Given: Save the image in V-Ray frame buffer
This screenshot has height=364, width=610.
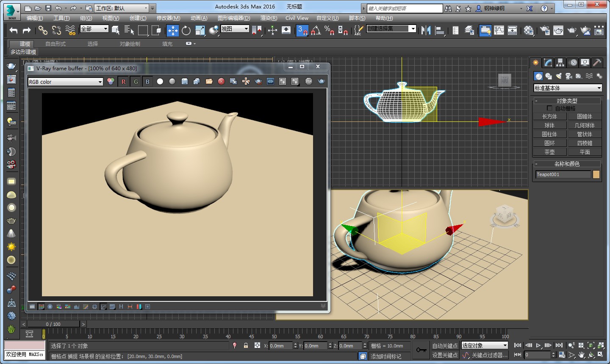Looking at the screenshot, I should pos(185,81).
